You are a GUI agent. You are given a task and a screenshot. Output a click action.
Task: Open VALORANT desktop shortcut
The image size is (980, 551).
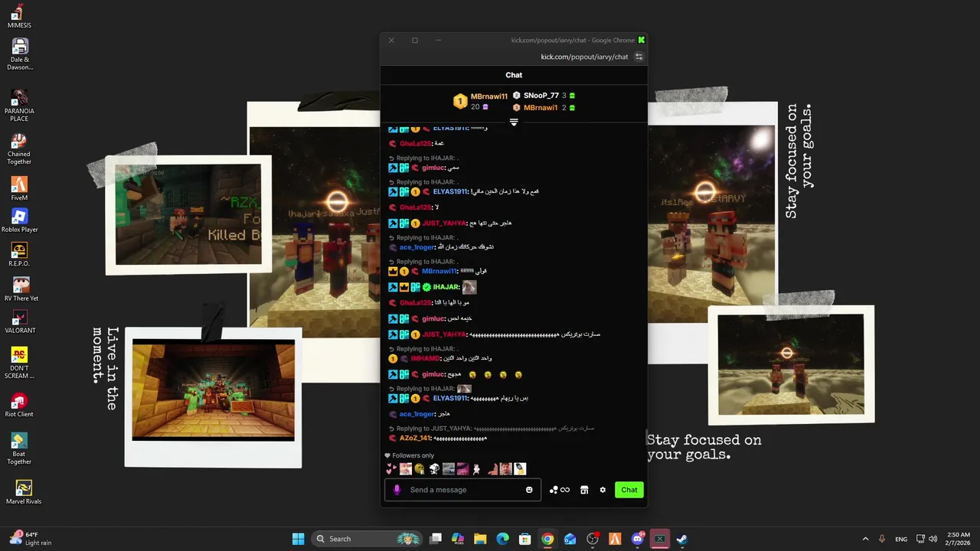pos(19,322)
